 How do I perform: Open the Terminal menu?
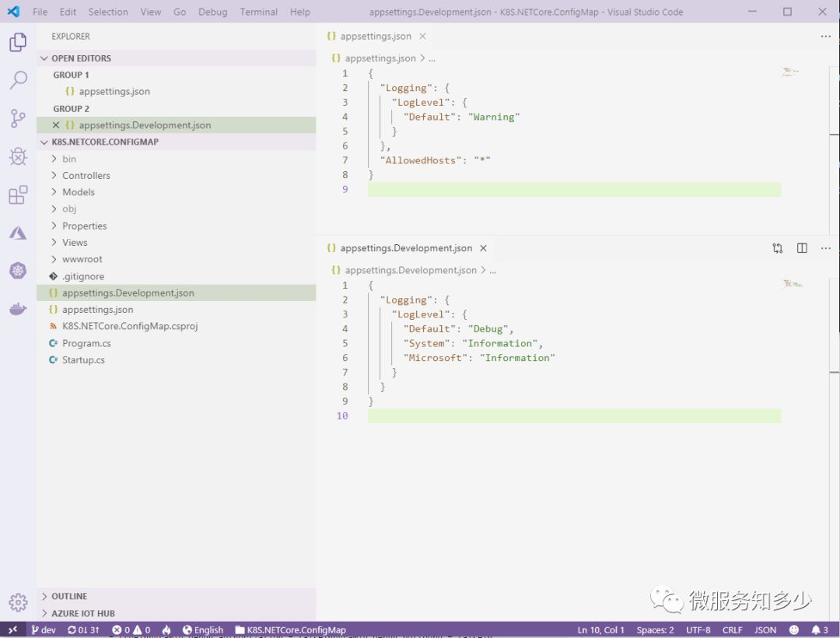click(258, 12)
